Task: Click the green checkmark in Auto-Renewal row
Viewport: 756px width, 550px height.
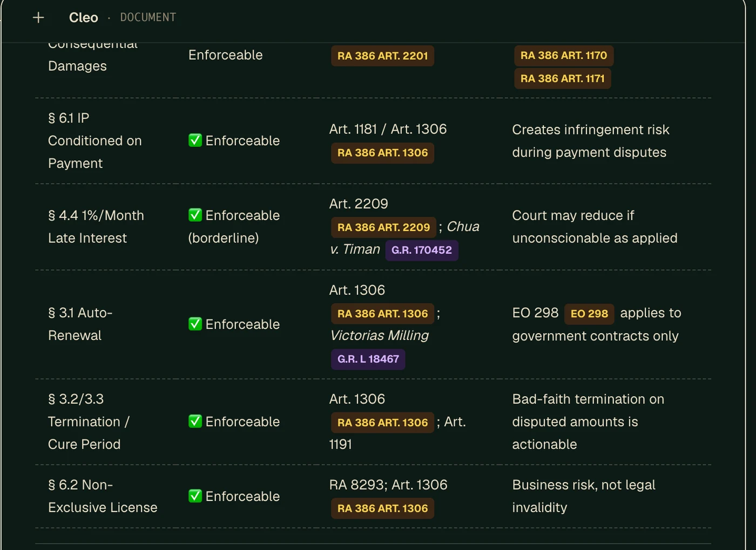Action: (x=195, y=324)
